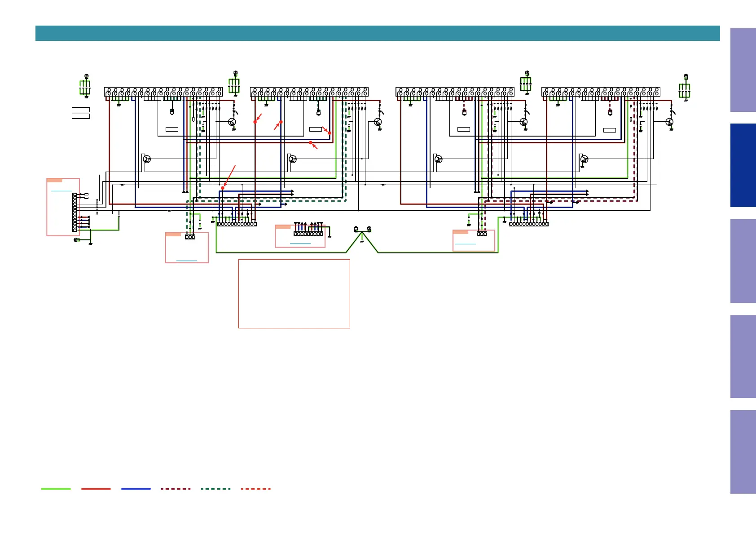
Task: Click the dashed orange-red legend line
Action: click(x=256, y=489)
